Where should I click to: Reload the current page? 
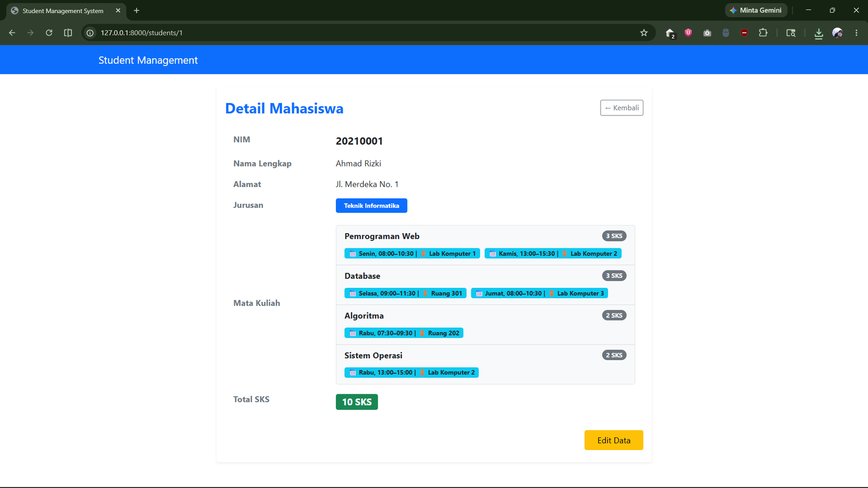tap(49, 33)
